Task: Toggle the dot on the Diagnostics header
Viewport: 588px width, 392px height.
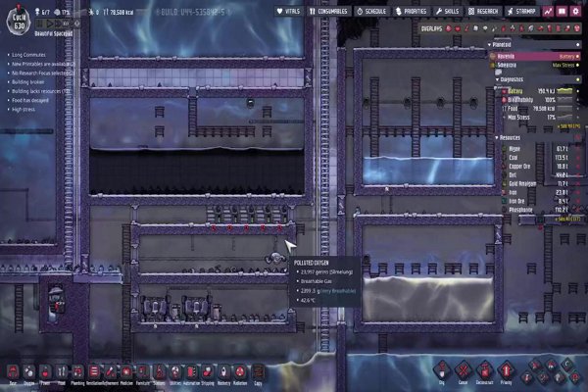Action: [x=578, y=79]
